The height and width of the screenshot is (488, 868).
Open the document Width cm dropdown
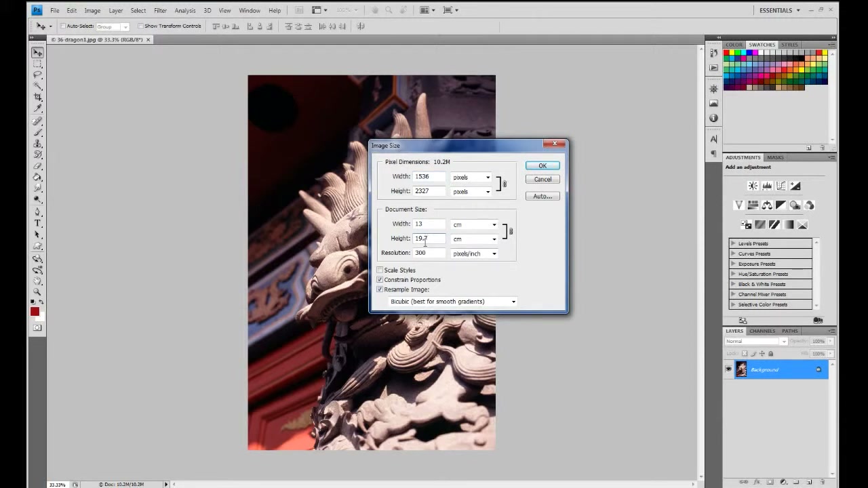coord(475,224)
